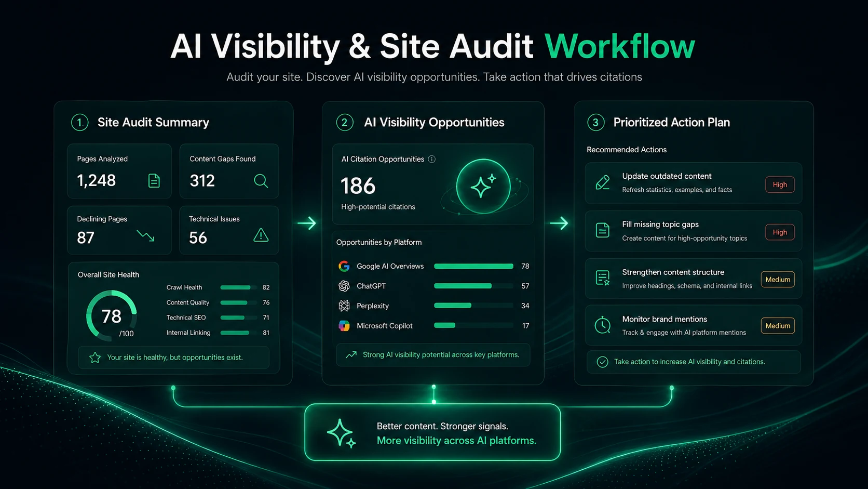Click the AI Visibility Opportunities heading
868x489 pixels.
pos(434,123)
